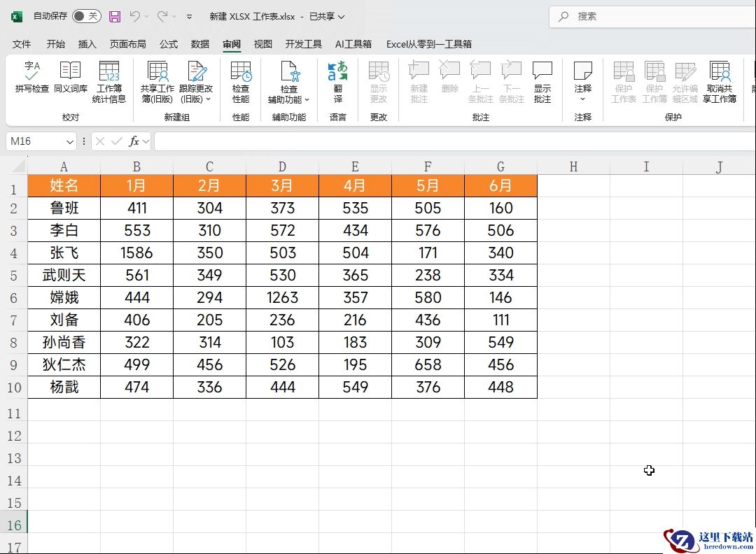The image size is (756, 554).
Task: Click the Insert Function fx button
Action: [134, 141]
